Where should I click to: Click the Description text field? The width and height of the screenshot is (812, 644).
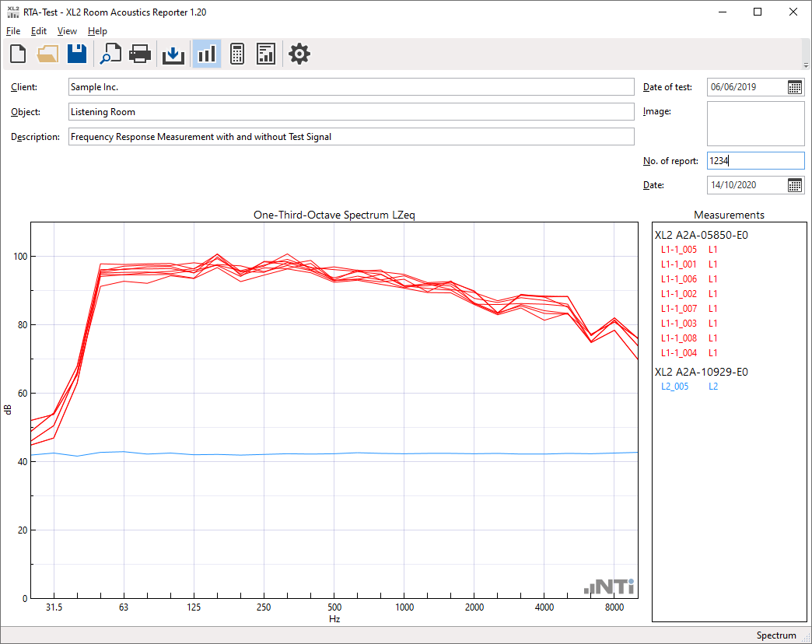(351, 137)
